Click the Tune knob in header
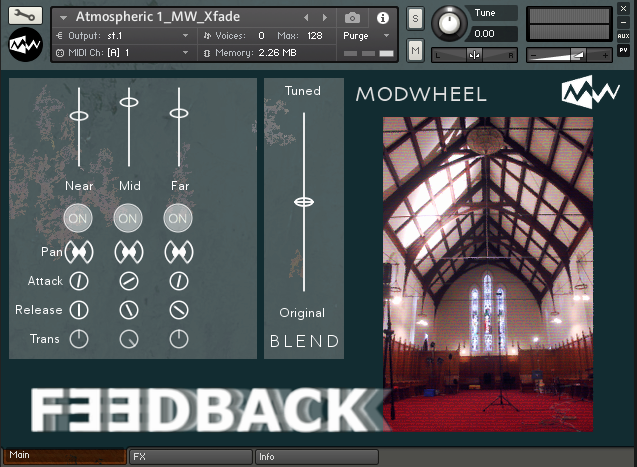 pos(449,24)
